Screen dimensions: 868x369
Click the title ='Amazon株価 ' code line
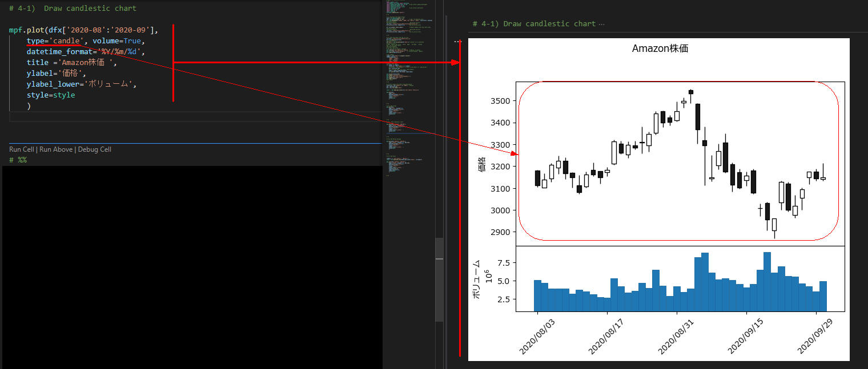tap(71, 63)
